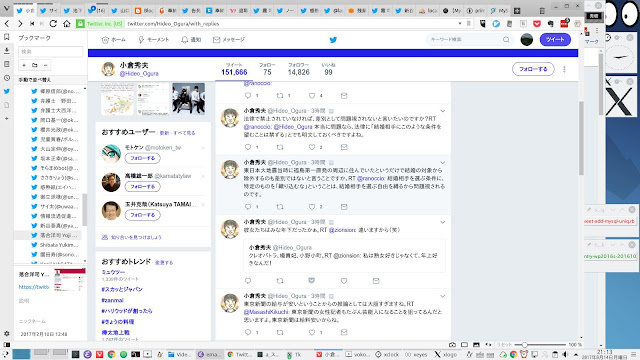Open the closed tabs trash icon
The image size is (640, 360).
click(542, 11)
